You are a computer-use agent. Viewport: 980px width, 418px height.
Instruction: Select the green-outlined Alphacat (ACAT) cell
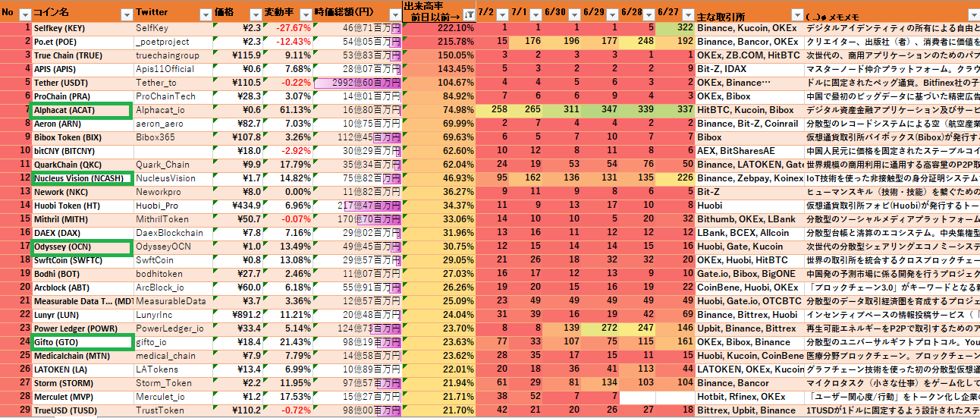click(x=82, y=110)
